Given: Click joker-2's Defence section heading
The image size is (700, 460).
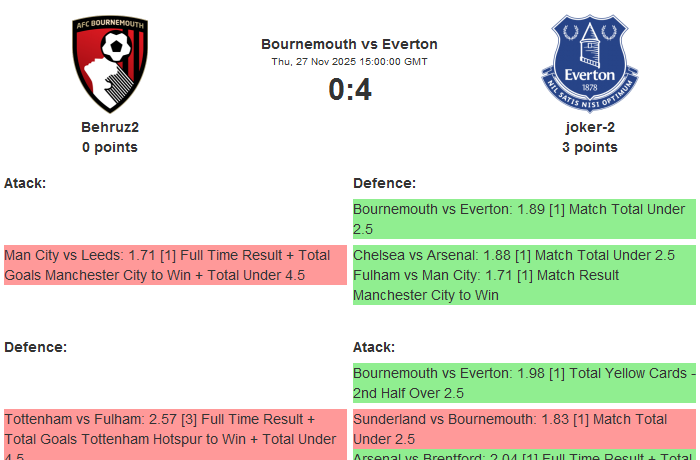Looking at the screenshot, I should (384, 183).
